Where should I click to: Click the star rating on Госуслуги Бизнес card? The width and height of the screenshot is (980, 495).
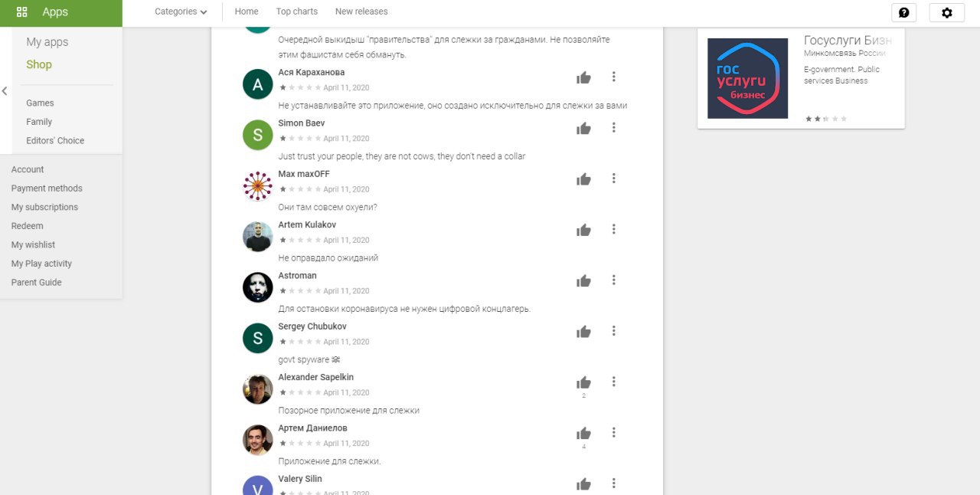(x=826, y=119)
